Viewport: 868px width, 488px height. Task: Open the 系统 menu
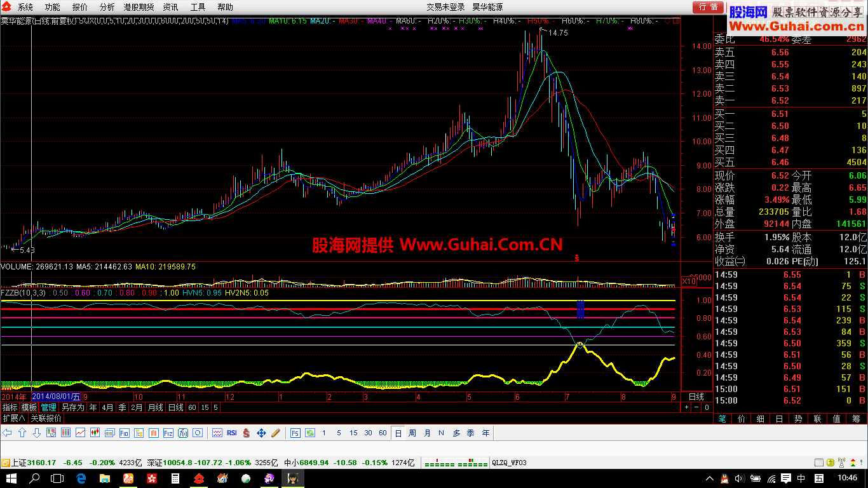(x=25, y=7)
